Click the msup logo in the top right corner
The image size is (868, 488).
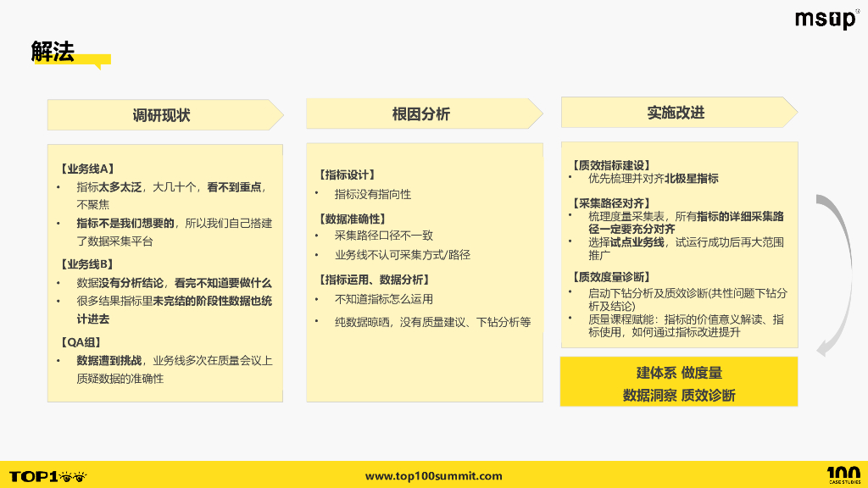pyautogui.click(x=825, y=19)
